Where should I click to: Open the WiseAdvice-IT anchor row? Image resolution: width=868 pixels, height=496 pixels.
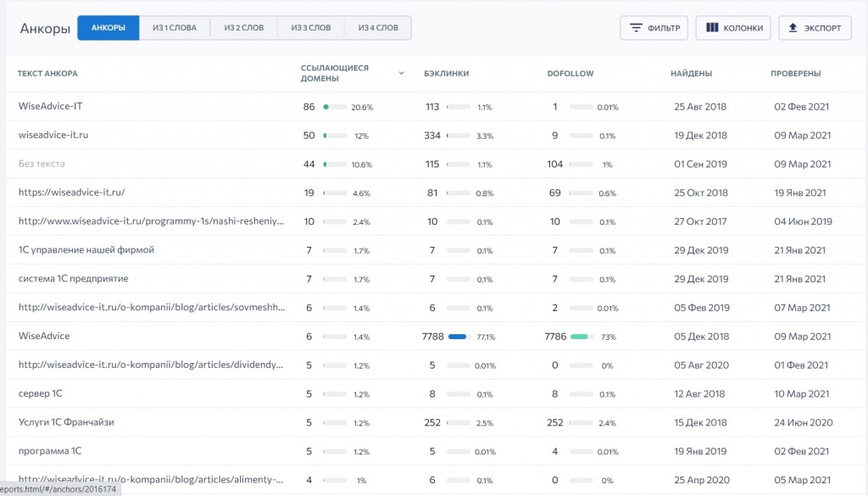pos(50,107)
